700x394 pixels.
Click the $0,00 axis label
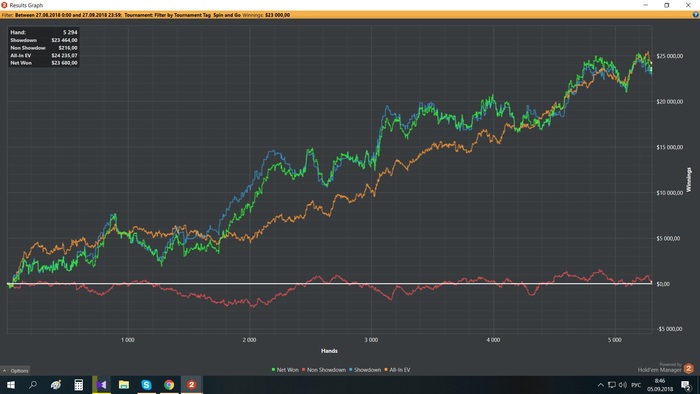point(663,284)
